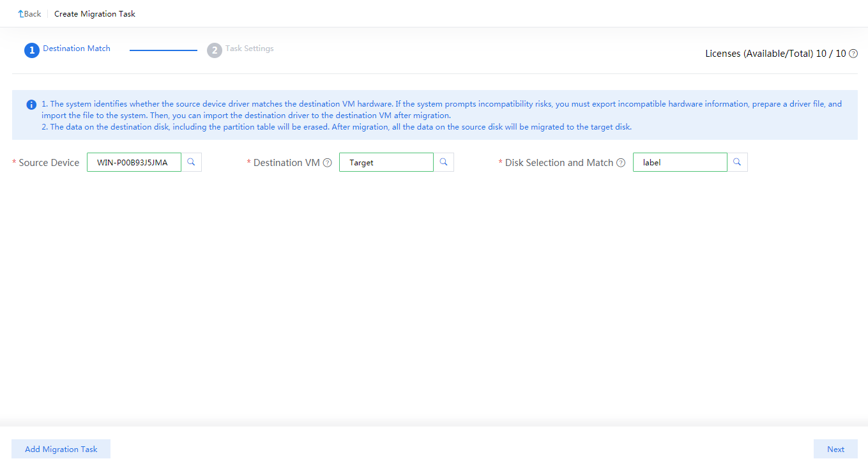The width and height of the screenshot is (868, 468).
Task: Open the Licenses help question icon
Action: click(853, 54)
